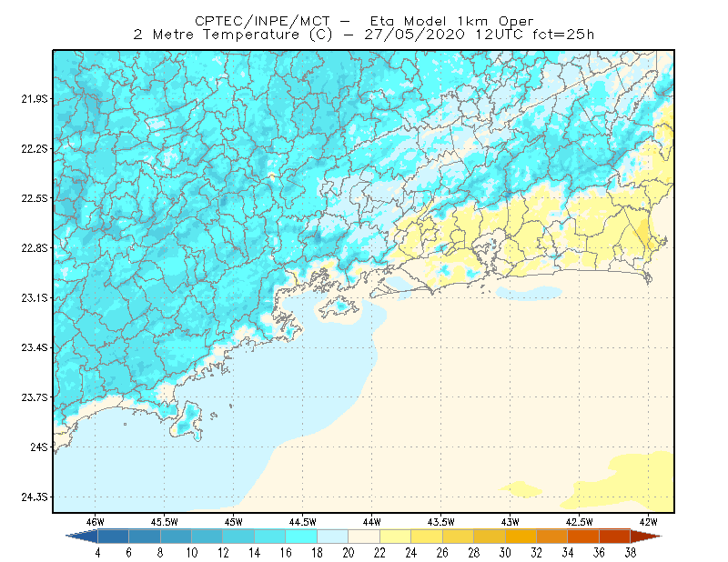Click the '24S' latitude label
The image size is (728, 562).
click(39, 447)
